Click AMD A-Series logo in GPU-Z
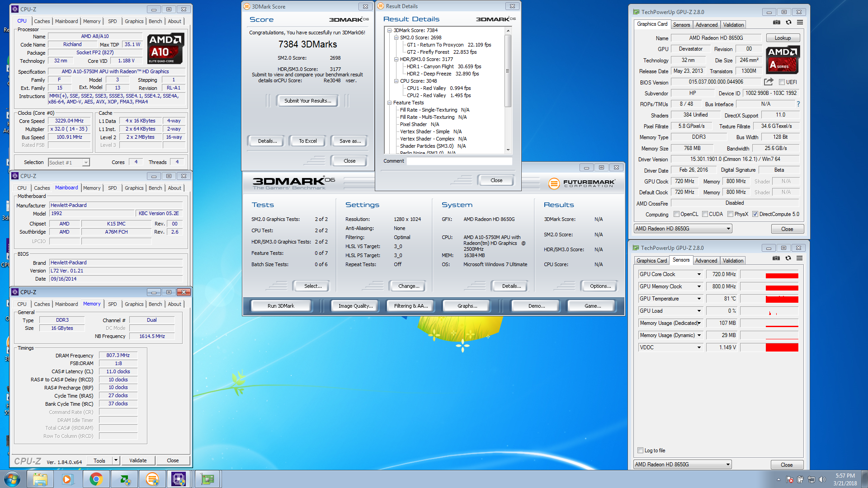The image size is (868, 488). (x=783, y=60)
